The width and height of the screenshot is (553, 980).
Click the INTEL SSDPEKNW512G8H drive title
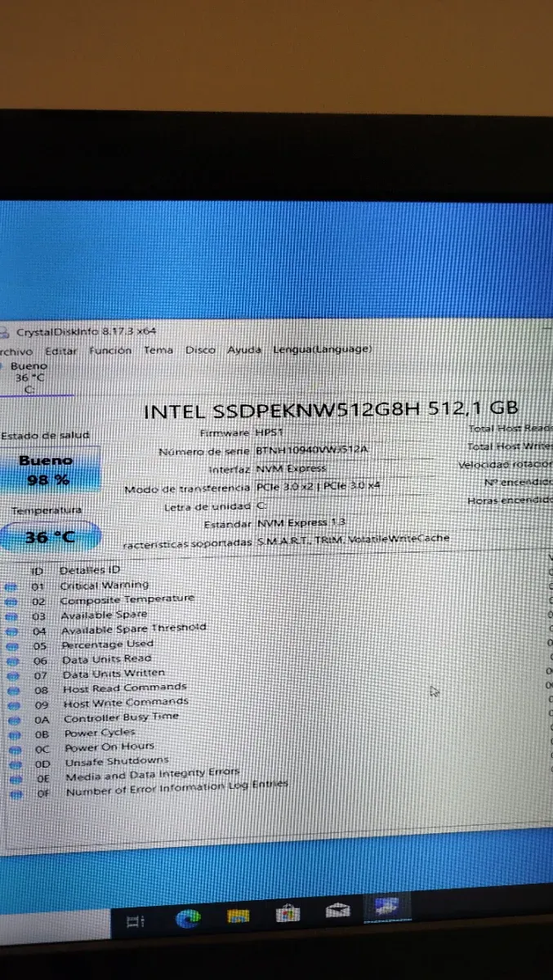331,409
